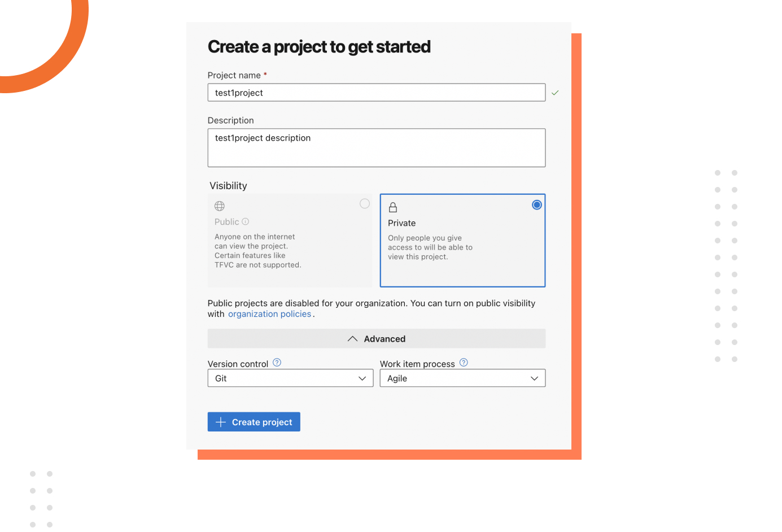Image resolution: width=782 pixels, height=532 pixels.
Task: Click the green checkmark beside the project name
Action: point(554,93)
